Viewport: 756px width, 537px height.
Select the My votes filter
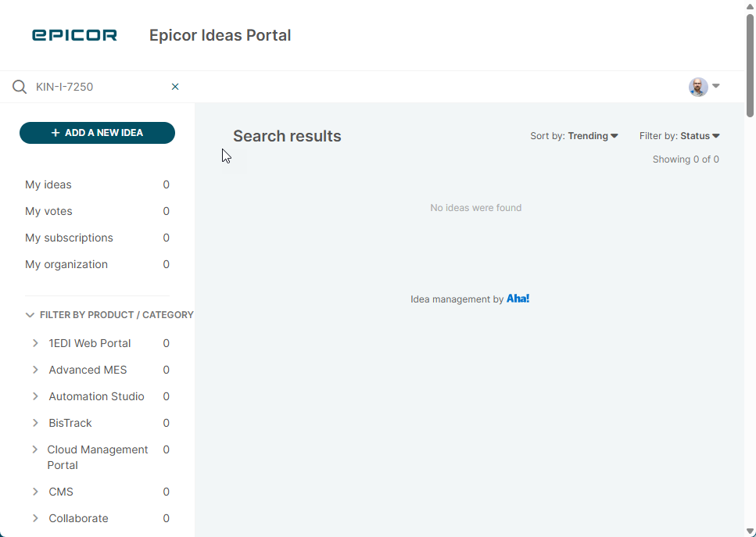click(x=48, y=212)
